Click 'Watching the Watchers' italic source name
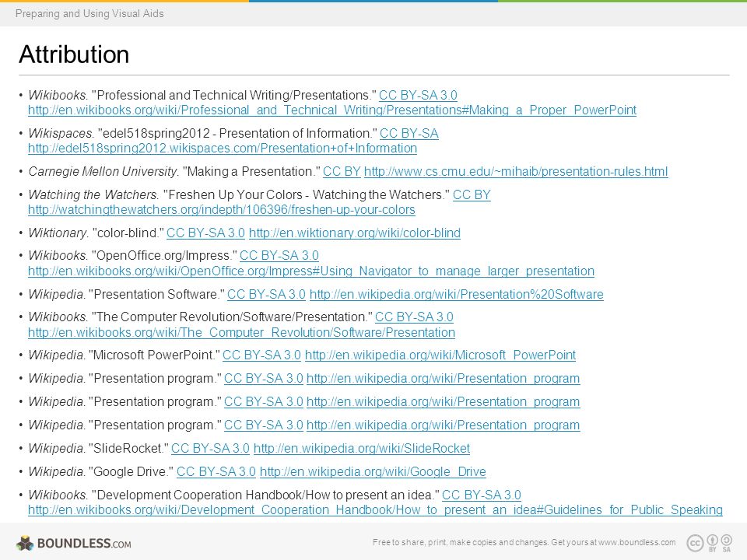 pos(93,194)
